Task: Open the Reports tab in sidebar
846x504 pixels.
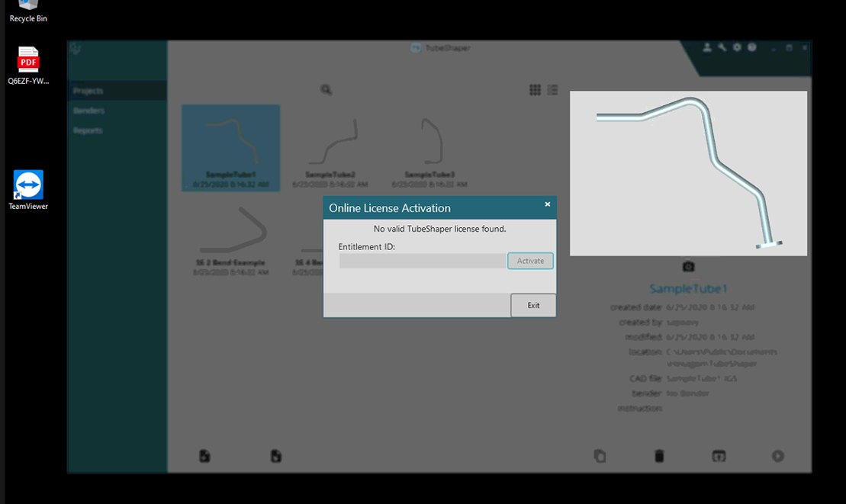Action: pyautogui.click(x=88, y=130)
